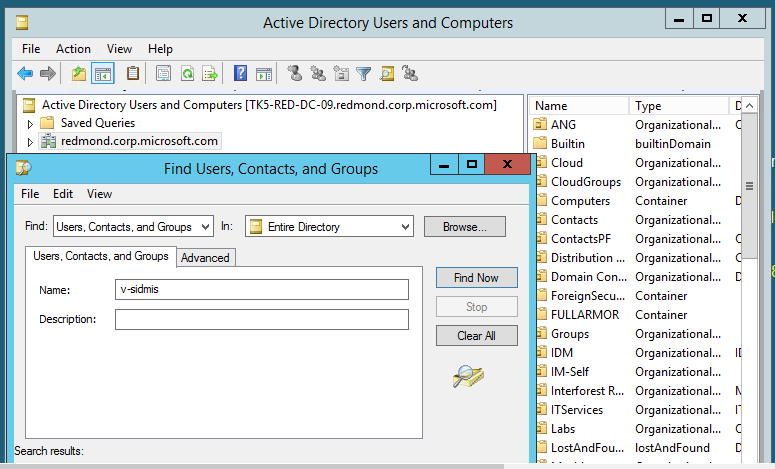
Task: Create a new group via toolbar icon
Action: coord(318,74)
